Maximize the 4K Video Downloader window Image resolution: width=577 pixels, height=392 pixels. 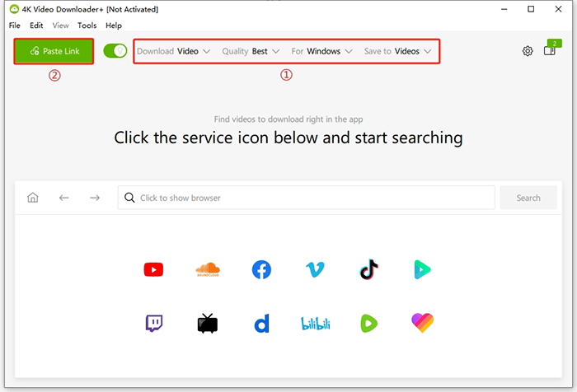point(531,9)
